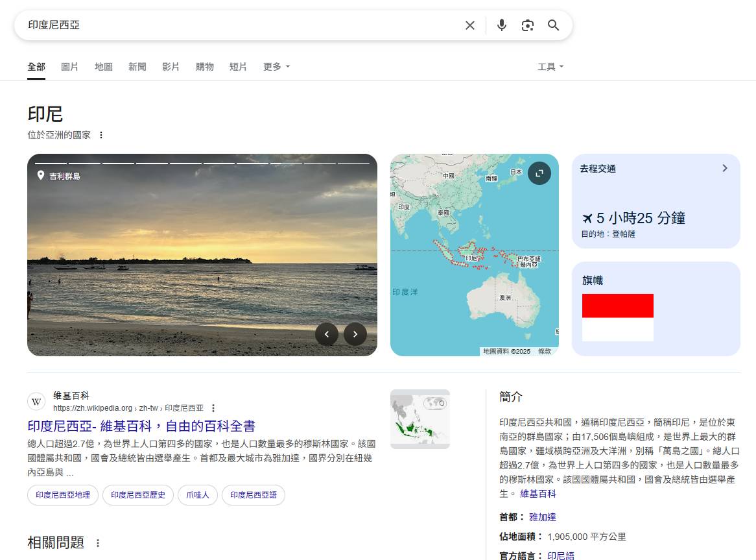Expand the map with the fullscreen icon

[539, 173]
